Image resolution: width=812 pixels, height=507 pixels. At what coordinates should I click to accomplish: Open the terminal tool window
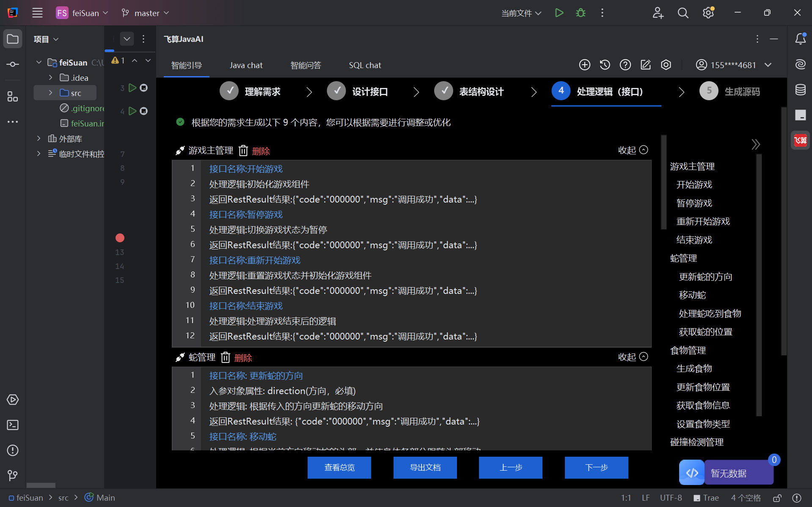pyautogui.click(x=13, y=425)
